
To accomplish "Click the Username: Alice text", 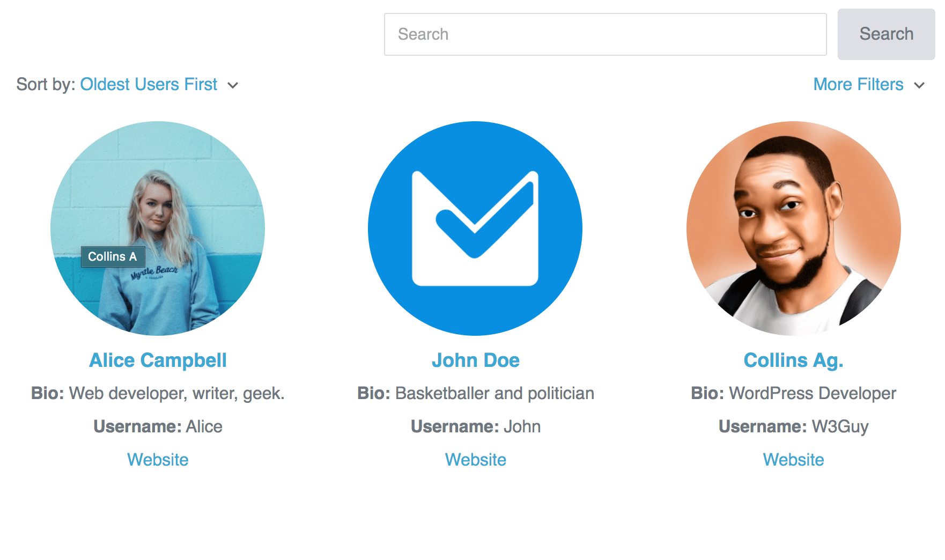I will (158, 426).
